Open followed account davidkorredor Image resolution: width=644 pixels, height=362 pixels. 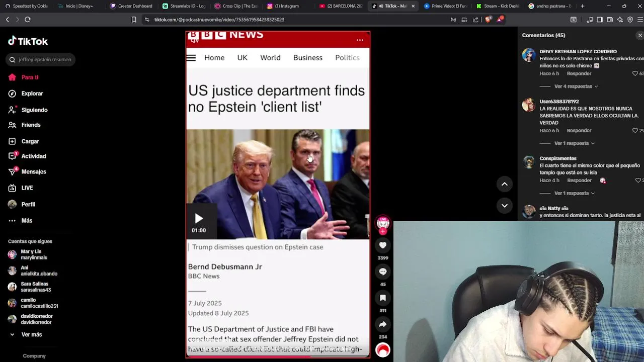(31, 319)
